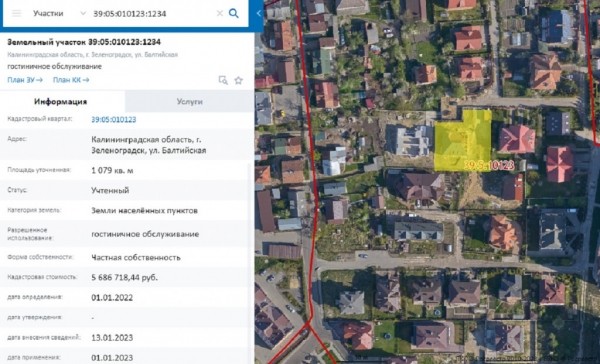The width and height of the screenshot is (600, 364).
Task: Select status value Учтенный
Action: point(110,190)
